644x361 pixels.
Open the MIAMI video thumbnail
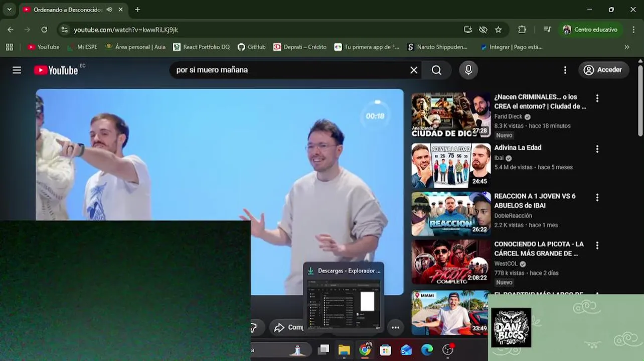coord(450,312)
